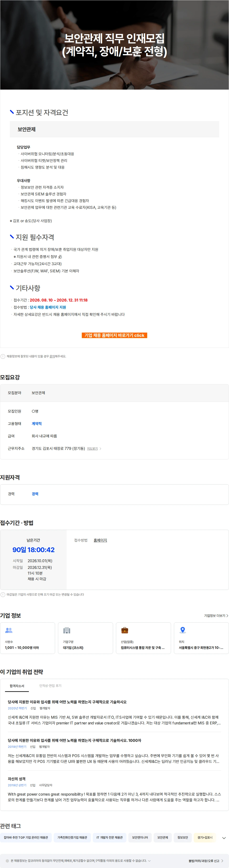Click the building icon in 기업구분 card
Viewport: 229px width, 868px height.
[x=67, y=630]
